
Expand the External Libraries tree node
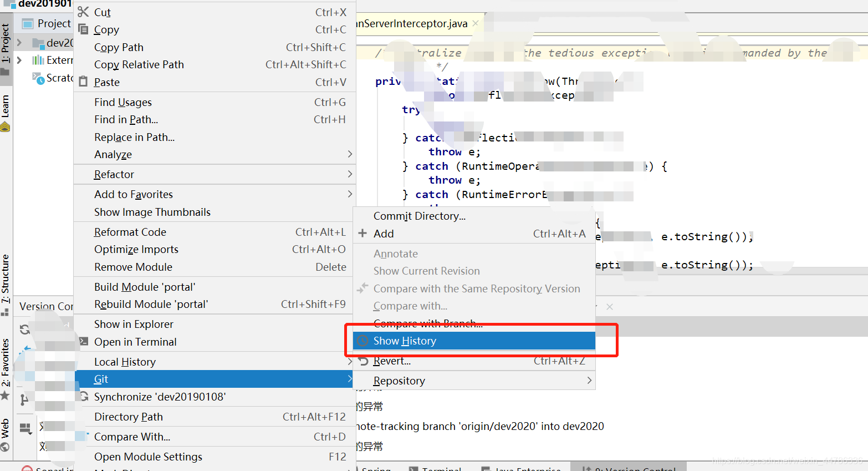tap(19, 60)
